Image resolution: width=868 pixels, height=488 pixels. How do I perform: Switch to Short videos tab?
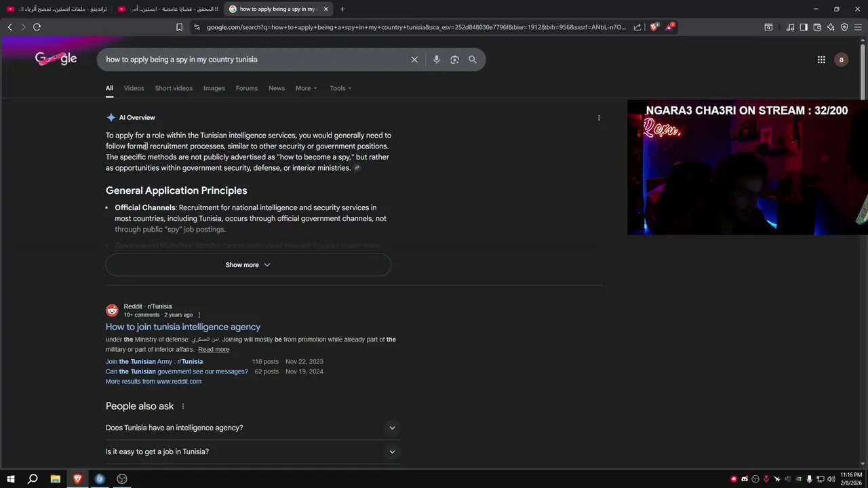pyautogui.click(x=174, y=88)
